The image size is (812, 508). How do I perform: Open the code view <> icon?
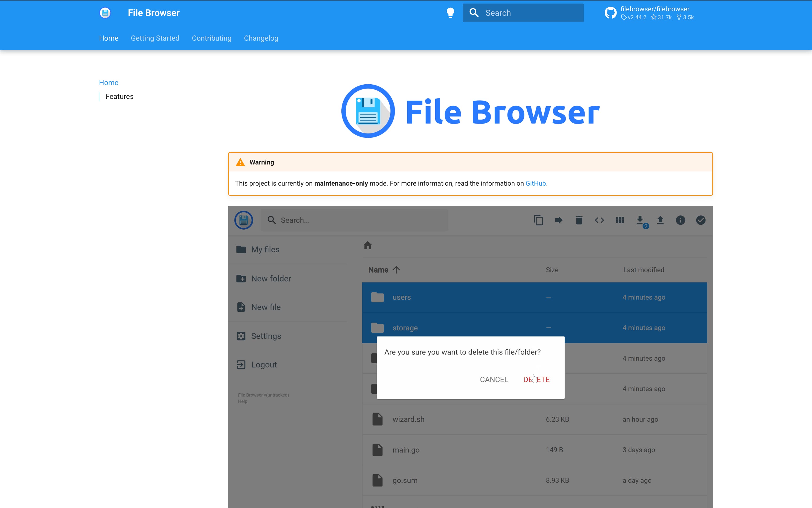point(599,220)
